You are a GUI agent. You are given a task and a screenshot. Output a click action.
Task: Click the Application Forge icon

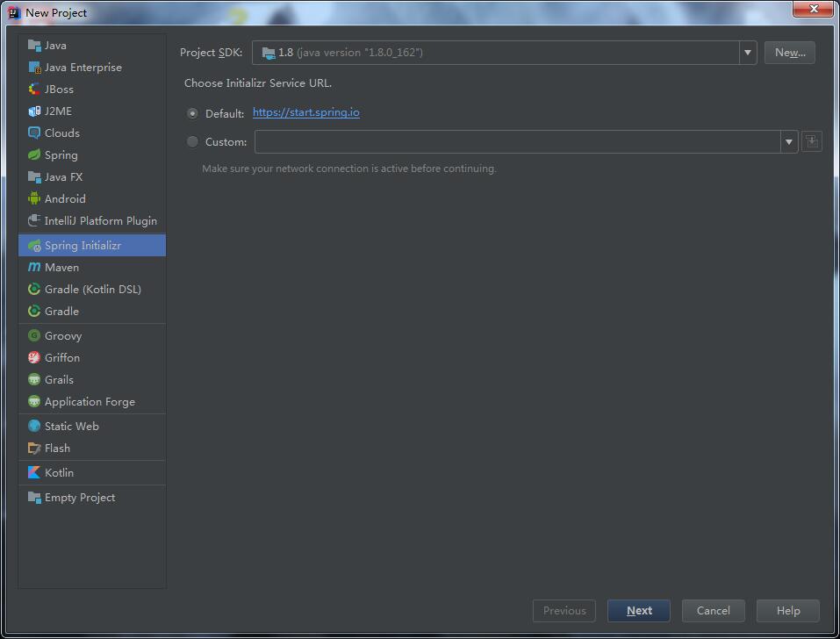[x=34, y=402]
